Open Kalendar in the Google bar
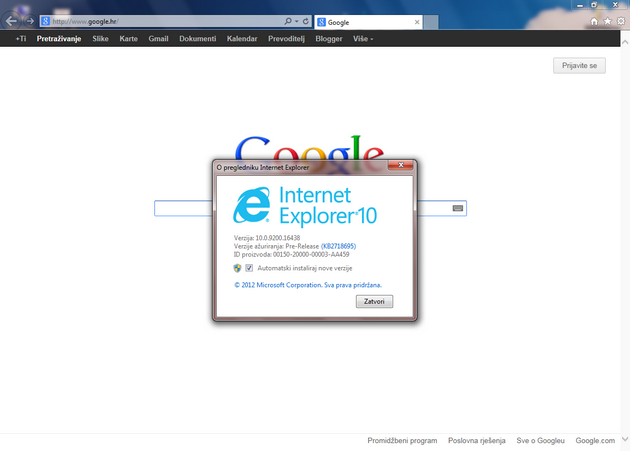630x451 pixels. pyautogui.click(x=242, y=39)
